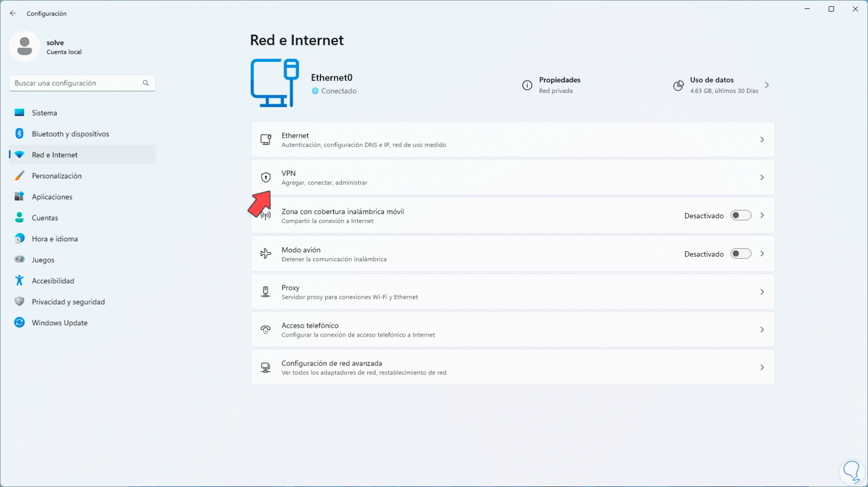Click the Proxy server icon
This screenshot has width=868, height=487.
pos(266,292)
